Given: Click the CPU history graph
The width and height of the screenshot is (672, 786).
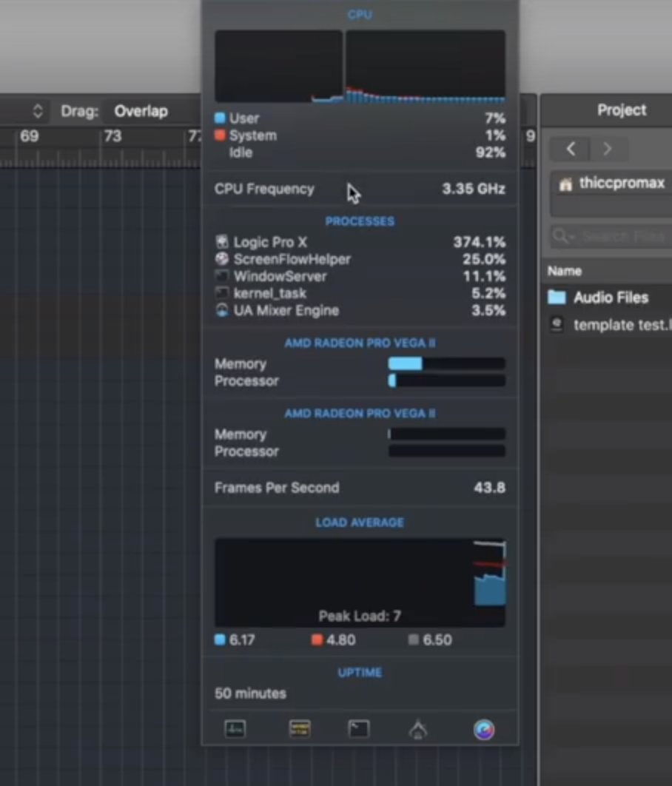Looking at the screenshot, I should tap(360, 66).
